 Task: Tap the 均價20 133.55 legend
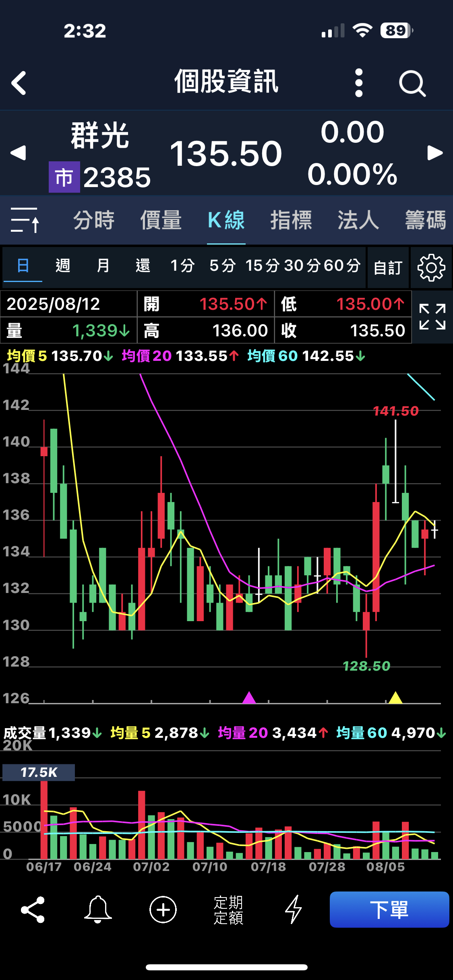(x=180, y=356)
